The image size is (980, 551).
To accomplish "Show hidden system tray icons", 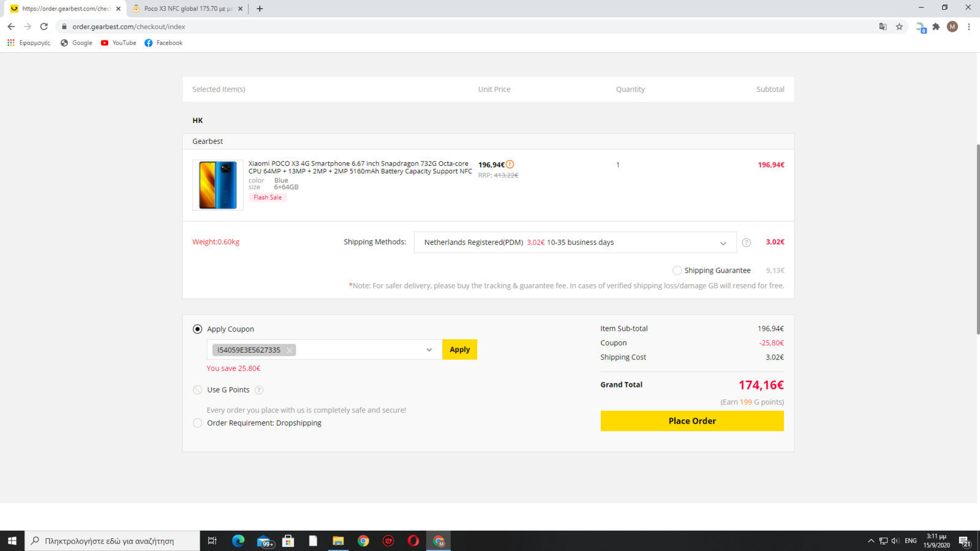I will click(871, 541).
